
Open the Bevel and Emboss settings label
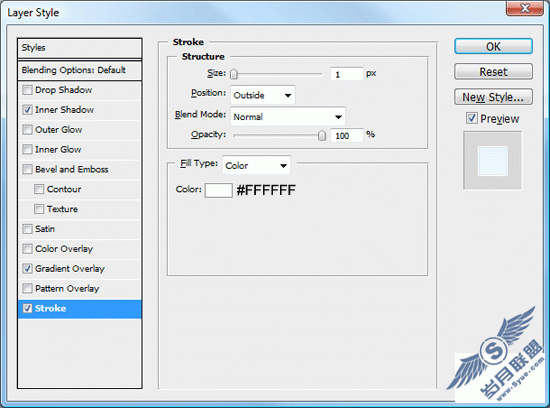tap(72, 169)
